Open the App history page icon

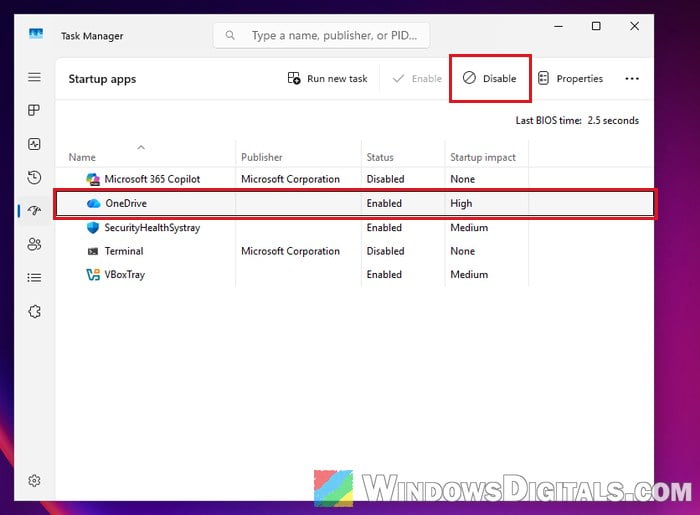point(34,177)
